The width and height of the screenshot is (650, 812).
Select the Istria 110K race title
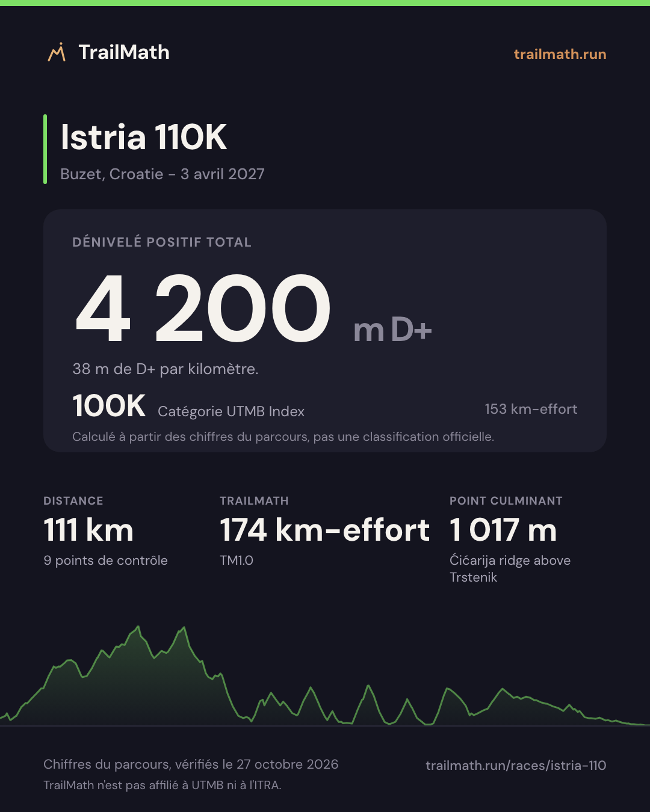144,137
